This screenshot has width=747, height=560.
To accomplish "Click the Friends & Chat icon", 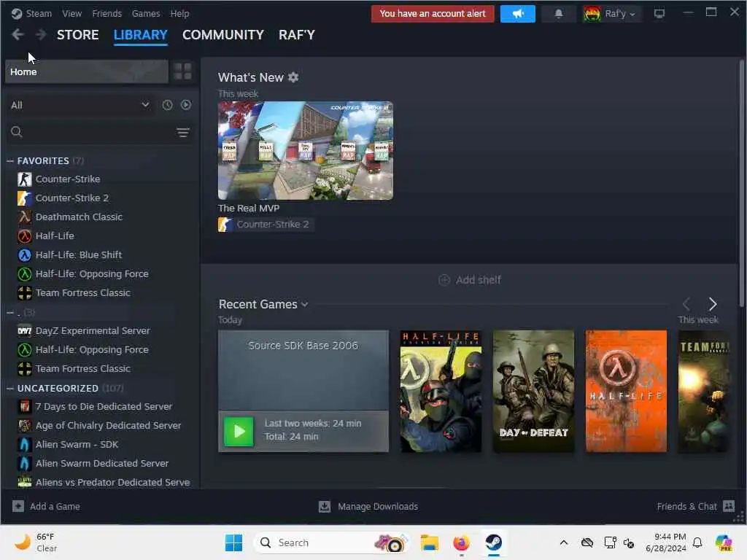I will point(729,506).
